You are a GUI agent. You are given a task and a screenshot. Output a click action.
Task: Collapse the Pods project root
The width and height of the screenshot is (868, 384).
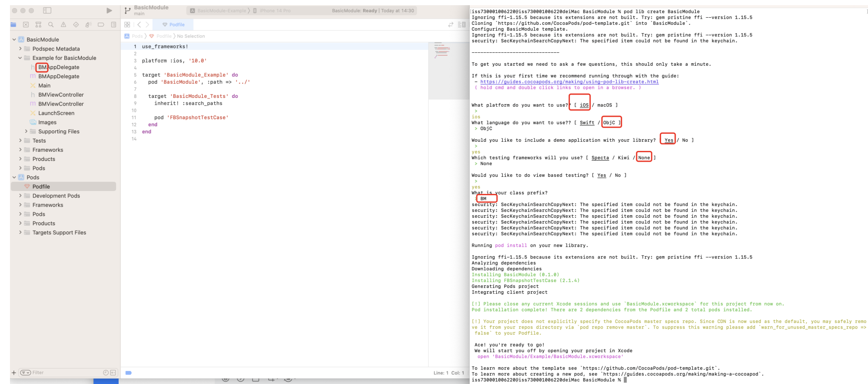pyautogui.click(x=14, y=178)
